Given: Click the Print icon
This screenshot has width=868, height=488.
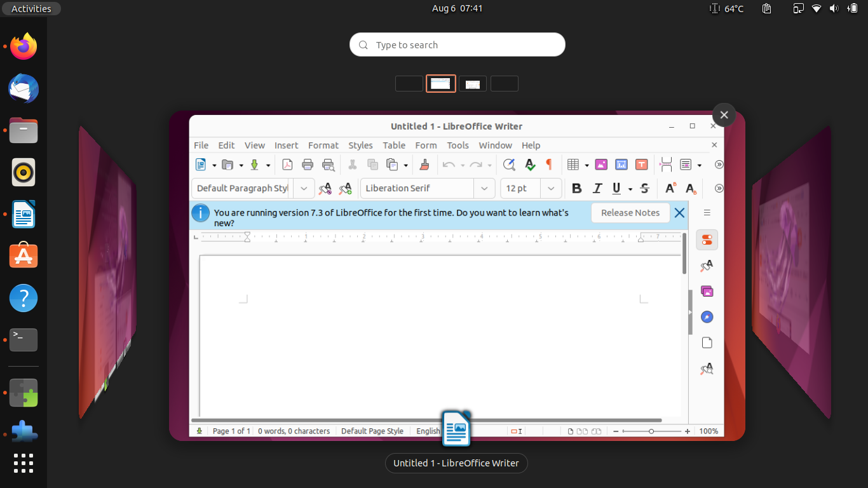Looking at the screenshot, I should [x=308, y=165].
